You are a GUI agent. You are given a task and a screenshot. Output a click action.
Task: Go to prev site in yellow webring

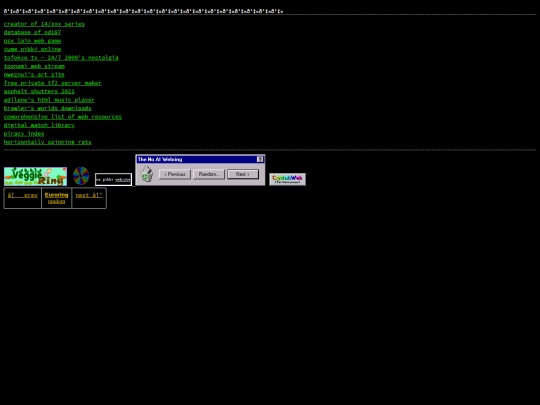tap(23, 195)
